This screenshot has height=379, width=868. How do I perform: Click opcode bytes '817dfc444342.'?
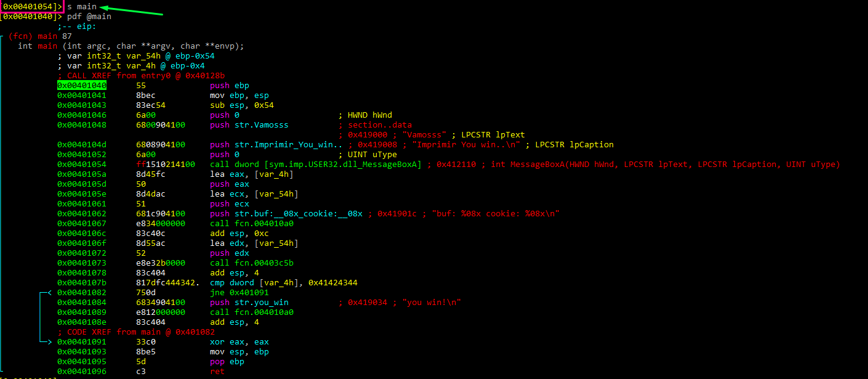pyautogui.click(x=168, y=282)
